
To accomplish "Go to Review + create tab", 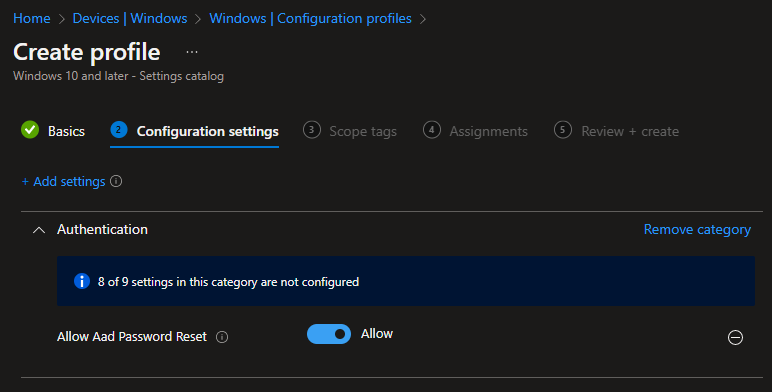I will point(630,131).
